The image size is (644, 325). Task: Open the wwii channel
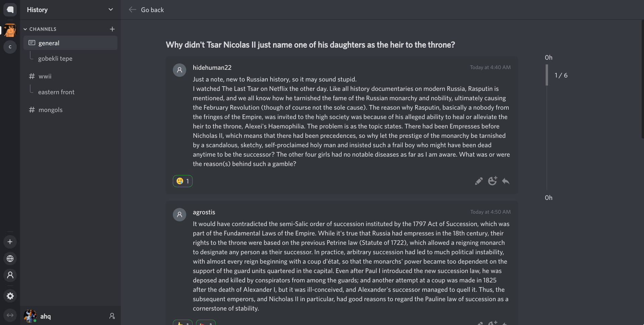(45, 76)
